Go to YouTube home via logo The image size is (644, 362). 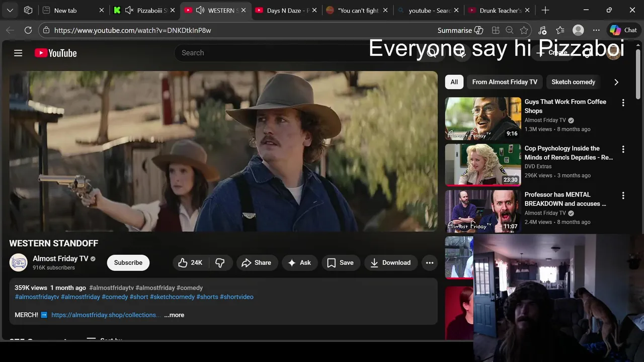click(56, 53)
